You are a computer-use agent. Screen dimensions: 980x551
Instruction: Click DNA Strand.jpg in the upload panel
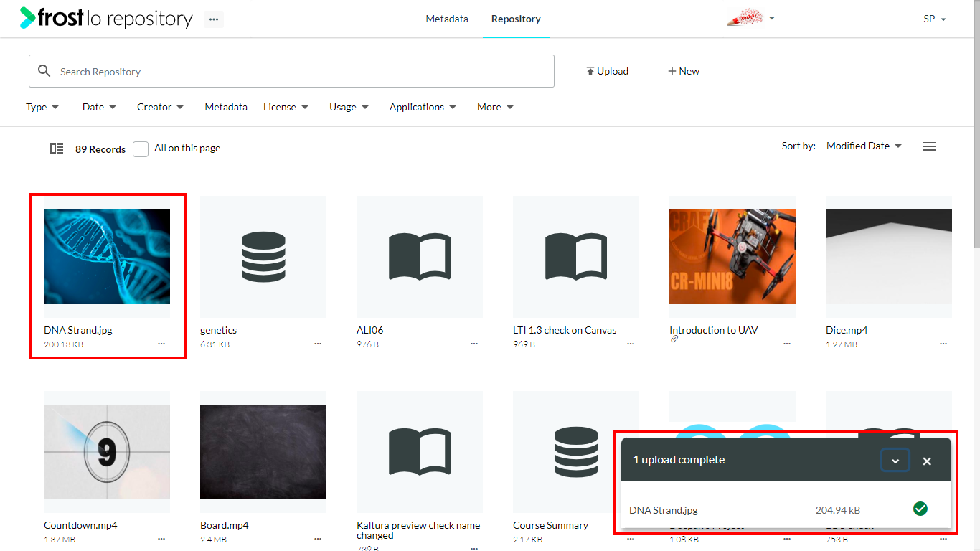coord(664,510)
